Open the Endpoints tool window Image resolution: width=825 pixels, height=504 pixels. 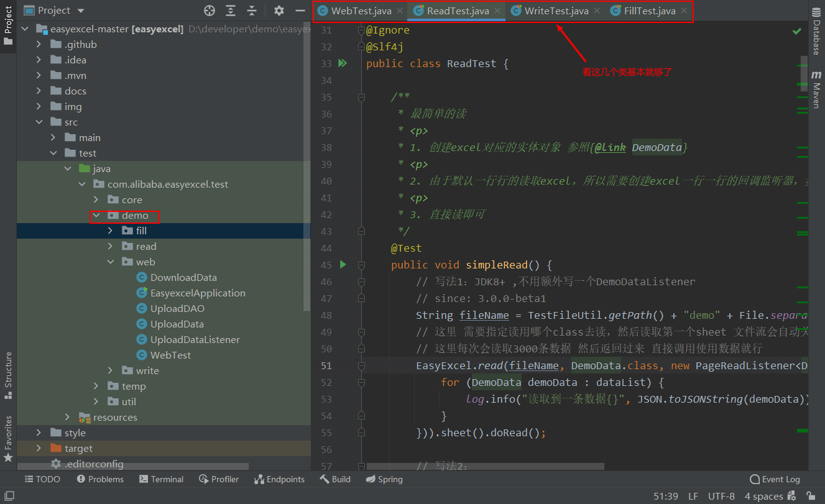click(280, 479)
